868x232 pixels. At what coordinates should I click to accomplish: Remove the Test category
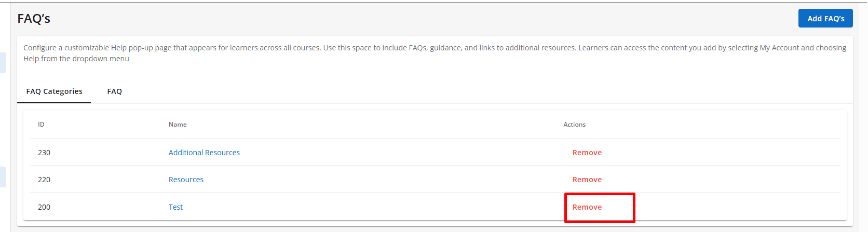click(587, 207)
